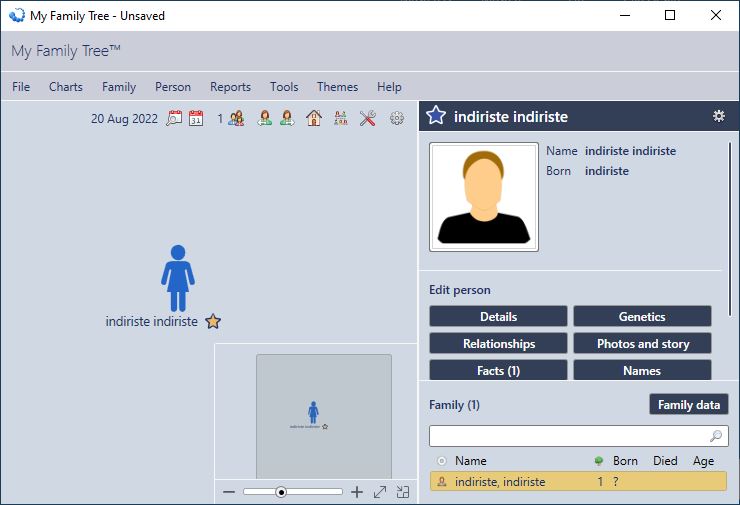Screen dimensions: 740x505
Task: Sort by the Age column header
Action: pos(703,461)
